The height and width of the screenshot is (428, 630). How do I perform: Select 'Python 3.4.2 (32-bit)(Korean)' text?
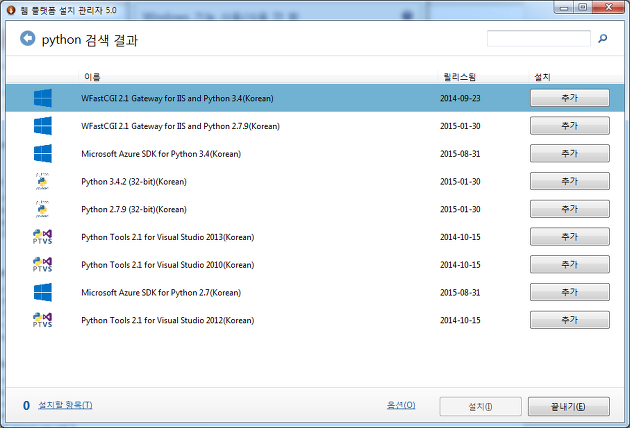[134, 182]
